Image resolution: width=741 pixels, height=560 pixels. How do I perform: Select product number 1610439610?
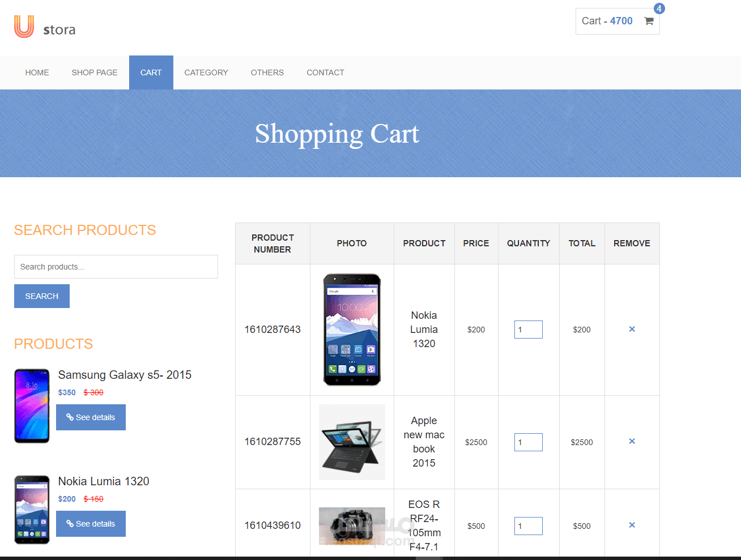pyautogui.click(x=272, y=525)
